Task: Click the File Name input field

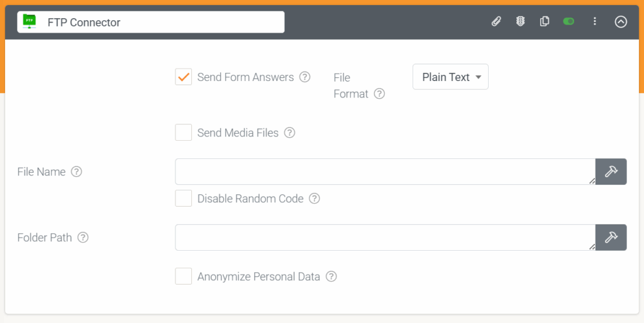Action: tap(386, 172)
